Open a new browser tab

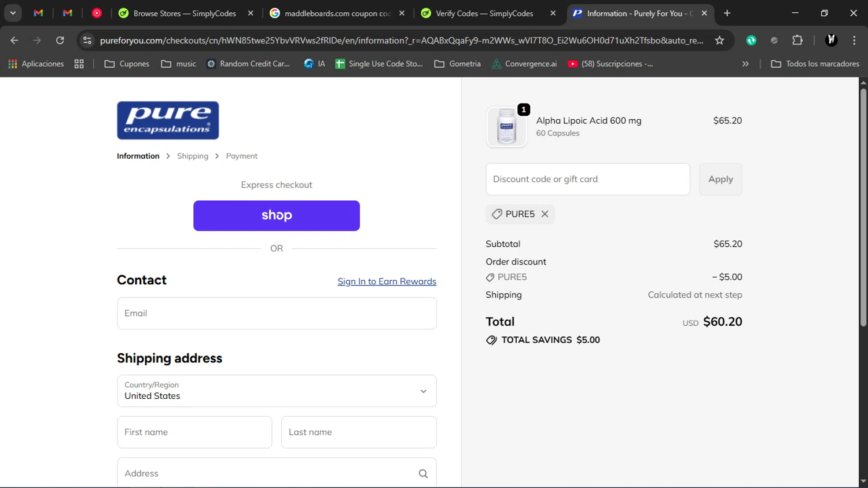pos(727,13)
